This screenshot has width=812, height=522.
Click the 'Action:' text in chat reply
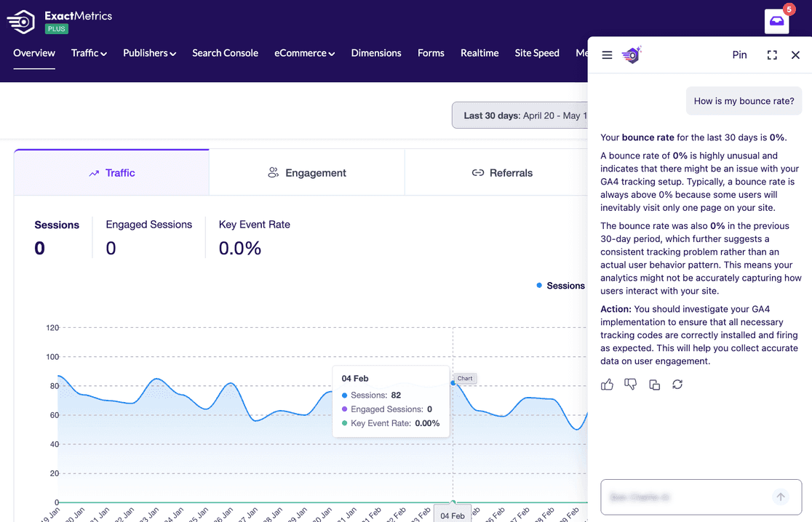(616, 309)
